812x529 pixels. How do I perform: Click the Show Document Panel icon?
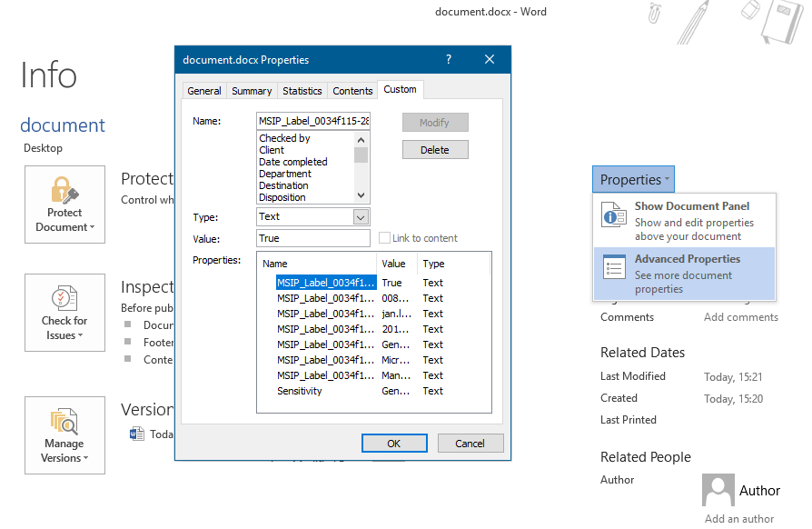(614, 216)
